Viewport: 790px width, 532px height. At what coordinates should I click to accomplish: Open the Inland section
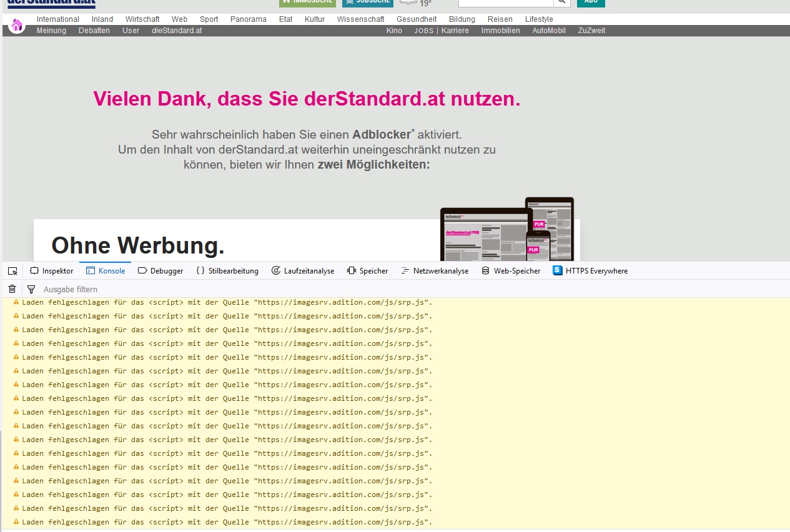tap(102, 19)
